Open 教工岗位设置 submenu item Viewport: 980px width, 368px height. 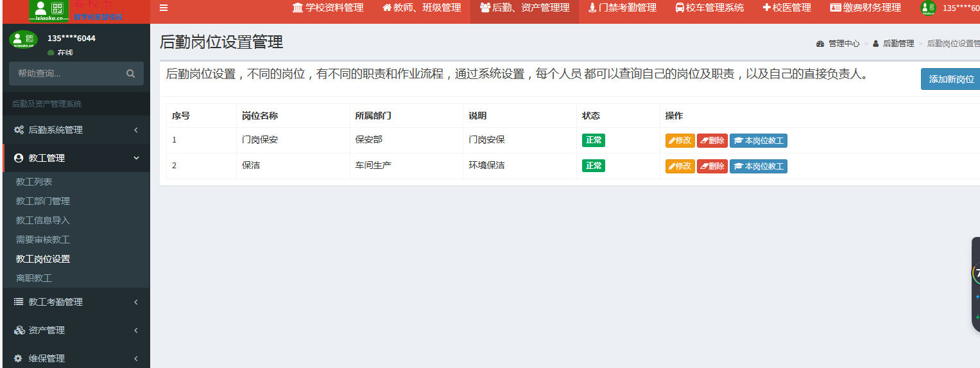click(43, 259)
